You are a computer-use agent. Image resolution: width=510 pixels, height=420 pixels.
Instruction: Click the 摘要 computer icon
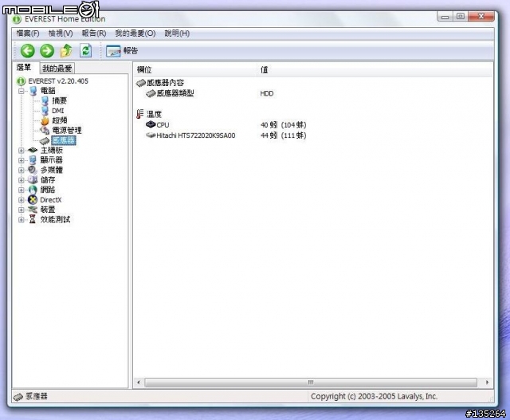click(45, 101)
